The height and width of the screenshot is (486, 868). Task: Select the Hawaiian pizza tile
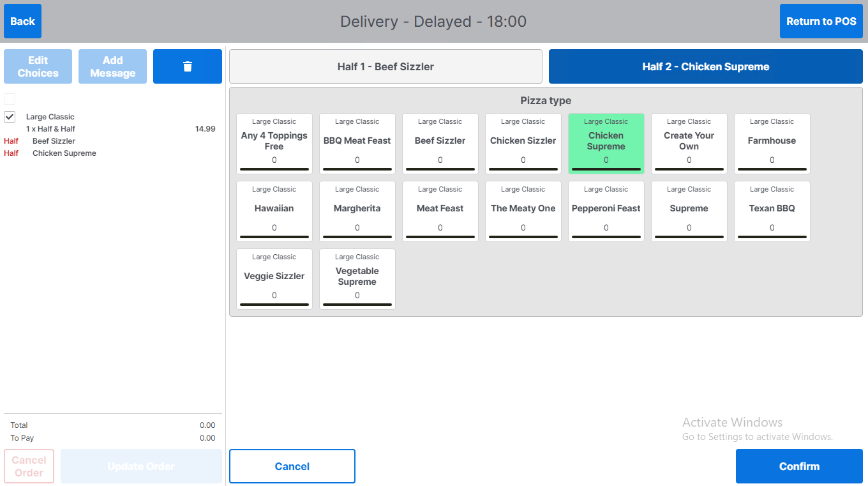tap(274, 211)
